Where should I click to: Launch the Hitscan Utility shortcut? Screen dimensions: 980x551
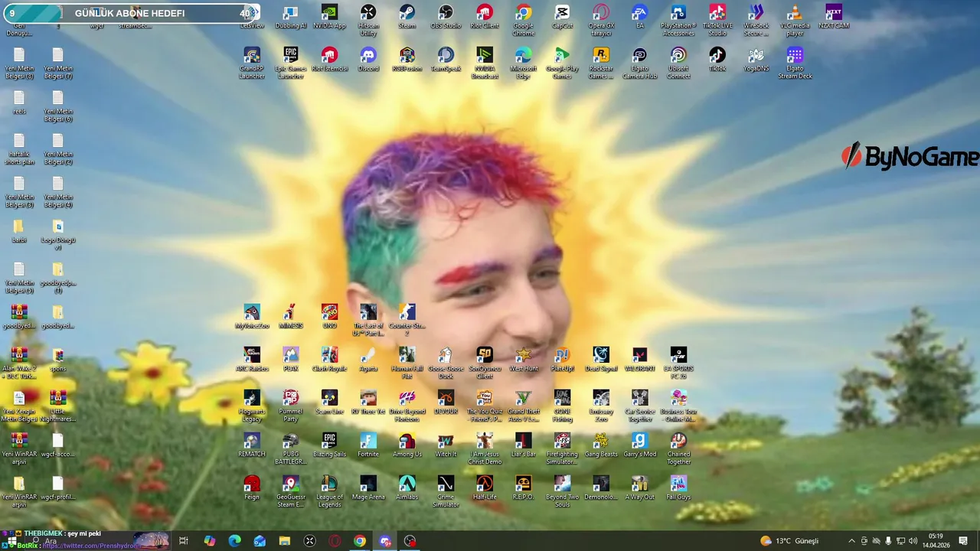pyautogui.click(x=368, y=21)
